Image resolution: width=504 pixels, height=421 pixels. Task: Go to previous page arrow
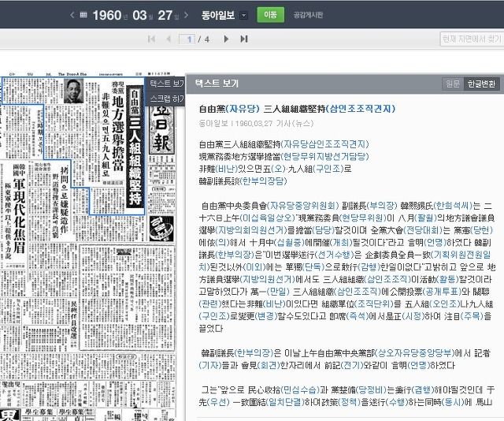[x=169, y=39]
